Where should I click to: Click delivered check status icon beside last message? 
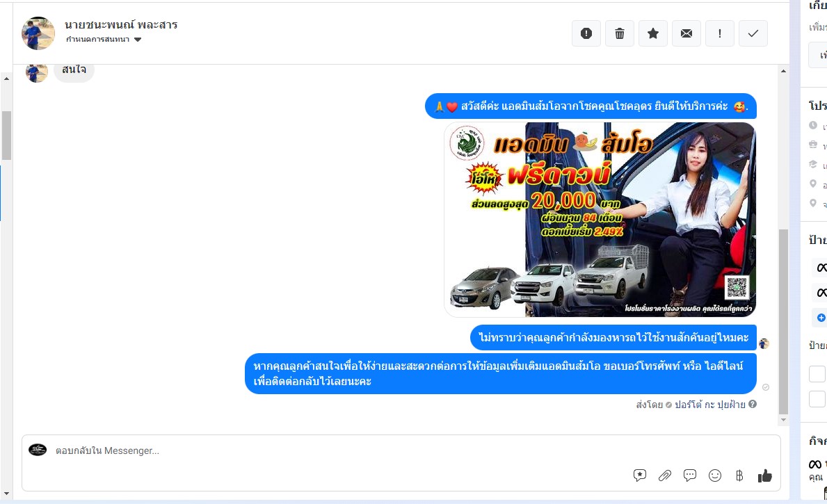click(766, 387)
